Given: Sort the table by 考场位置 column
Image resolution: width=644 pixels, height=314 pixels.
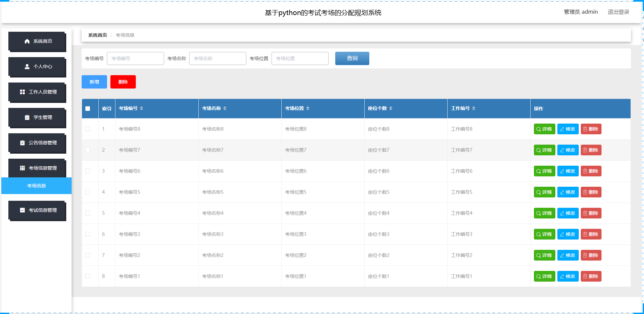Looking at the screenshot, I should click(x=308, y=108).
